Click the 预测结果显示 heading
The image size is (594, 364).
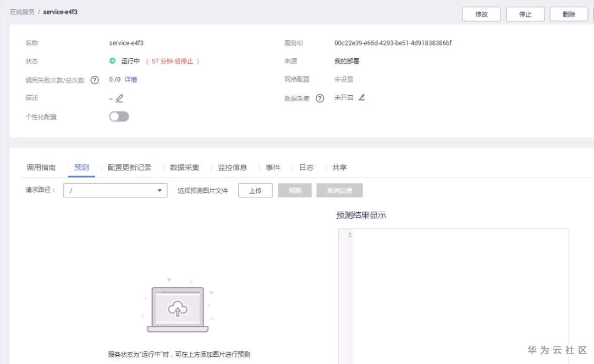[x=361, y=215]
